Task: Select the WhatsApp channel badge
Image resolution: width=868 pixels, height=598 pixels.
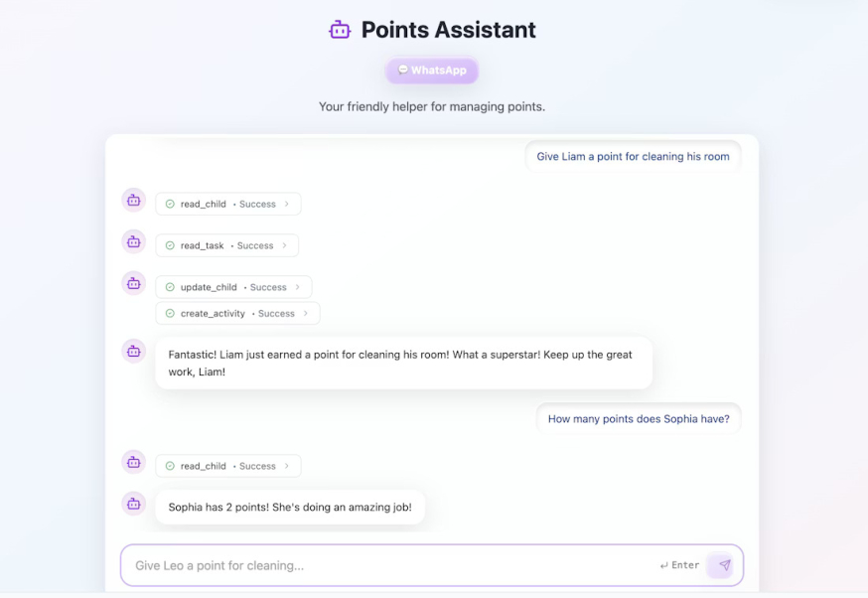Action: click(x=431, y=70)
